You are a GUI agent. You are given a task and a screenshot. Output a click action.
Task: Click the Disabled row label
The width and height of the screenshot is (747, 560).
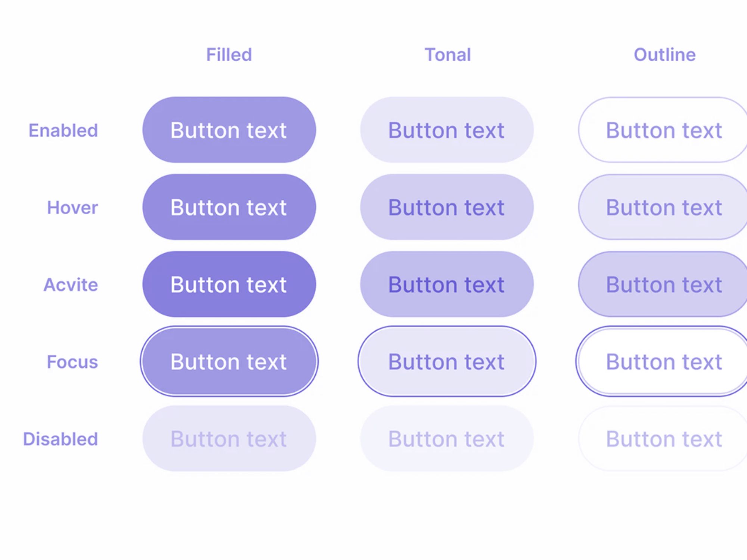pyautogui.click(x=61, y=439)
